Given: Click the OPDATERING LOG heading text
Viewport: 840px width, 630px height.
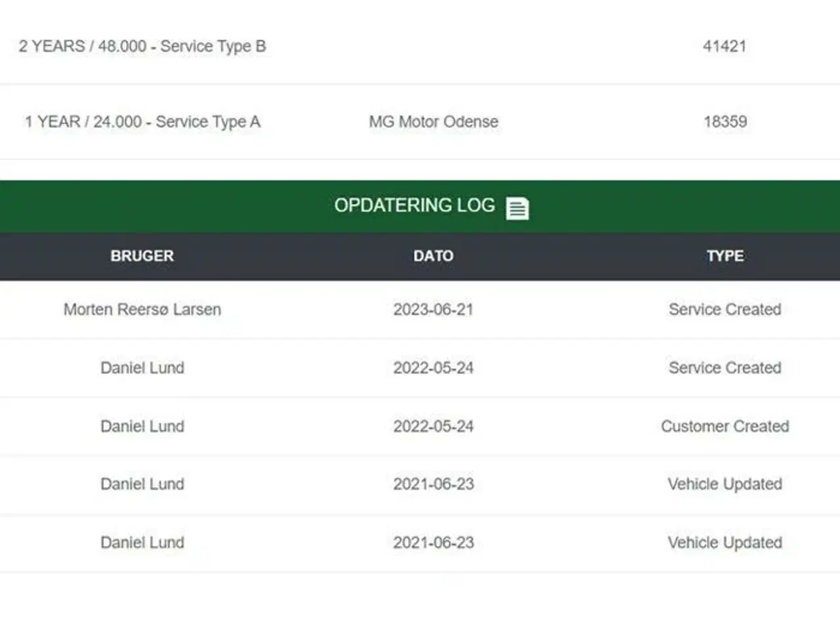Looking at the screenshot, I should click(415, 205).
